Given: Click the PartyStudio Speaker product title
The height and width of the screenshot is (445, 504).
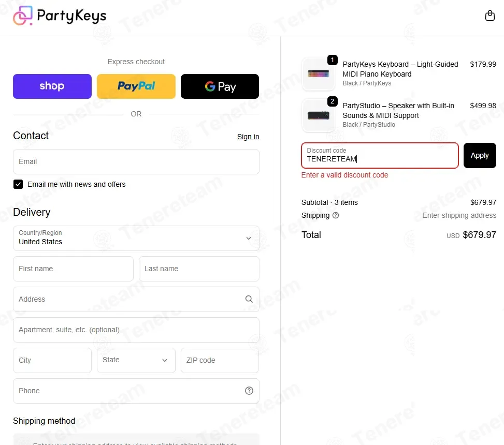Looking at the screenshot, I should [x=398, y=110].
